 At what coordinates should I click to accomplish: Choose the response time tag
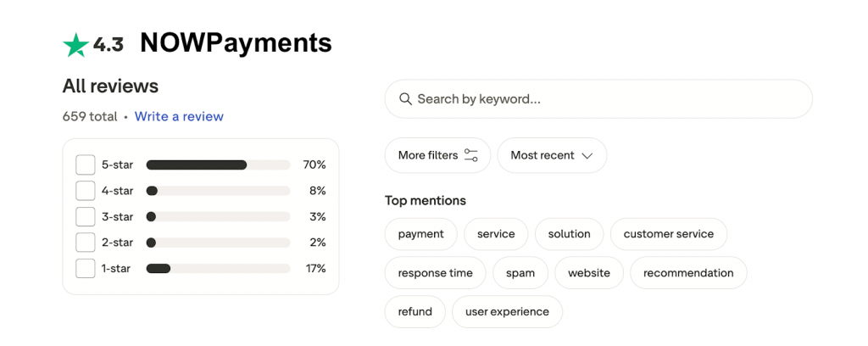pyautogui.click(x=435, y=273)
